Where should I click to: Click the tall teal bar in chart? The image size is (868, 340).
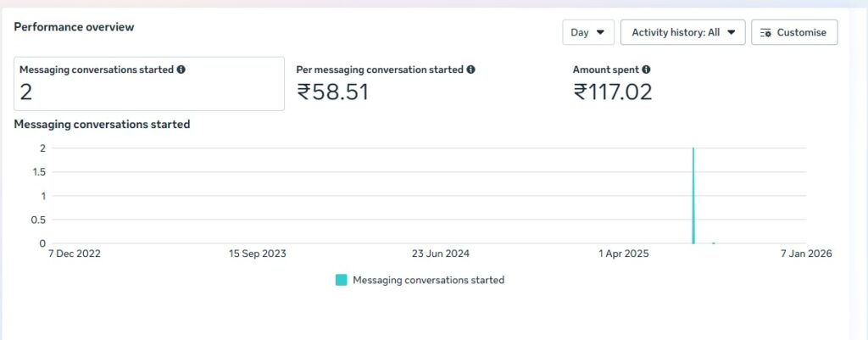point(693,196)
